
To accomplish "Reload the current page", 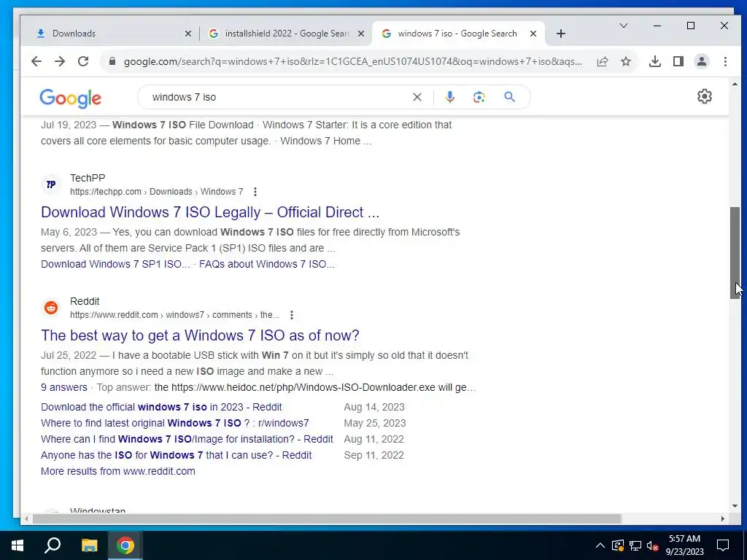I will point(83,61).
